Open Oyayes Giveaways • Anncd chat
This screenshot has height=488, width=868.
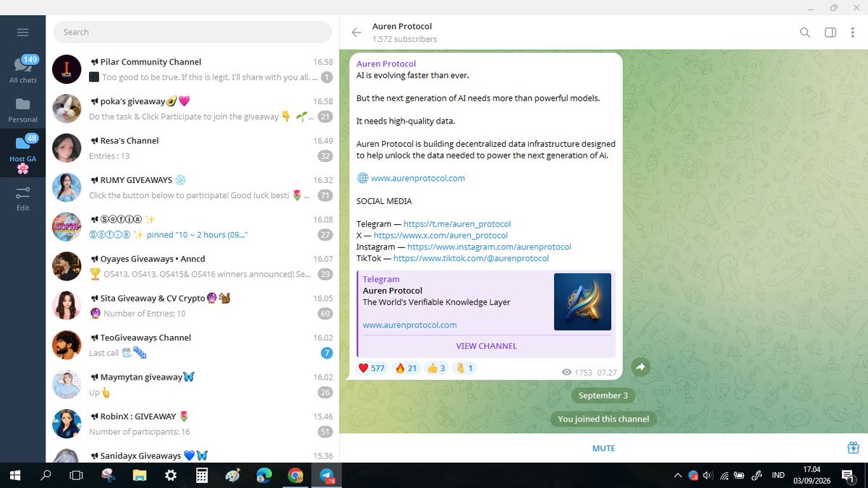pyautogui.click(x=192, y=266)
